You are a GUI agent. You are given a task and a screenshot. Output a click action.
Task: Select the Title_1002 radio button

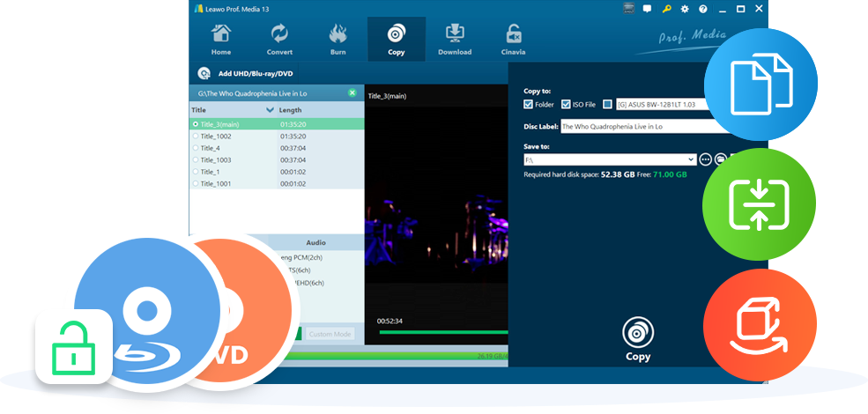tap(196, 137)
